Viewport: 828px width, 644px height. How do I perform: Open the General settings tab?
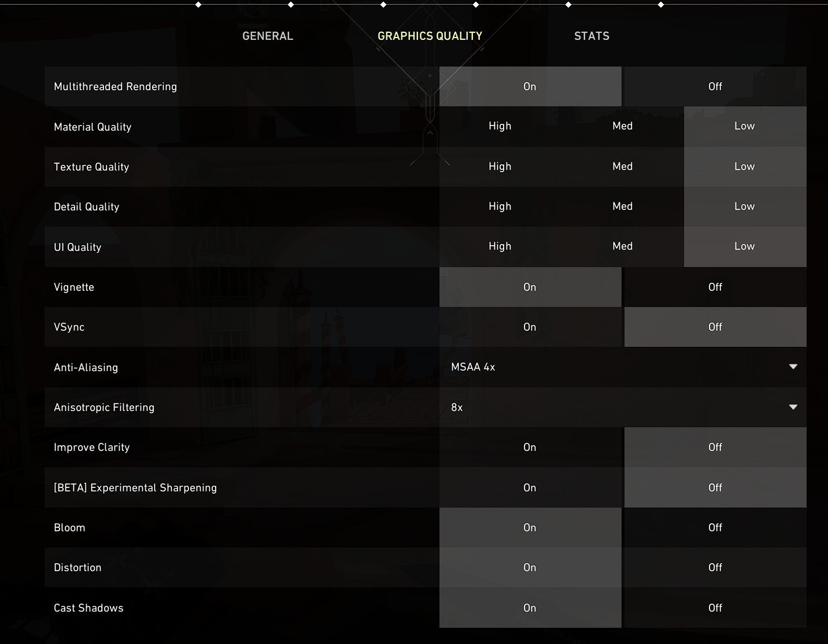tap(268, 36)
